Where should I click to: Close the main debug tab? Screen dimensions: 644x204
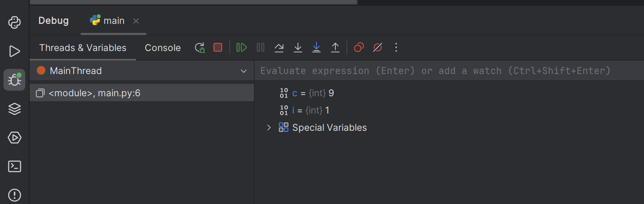[136, 21]
